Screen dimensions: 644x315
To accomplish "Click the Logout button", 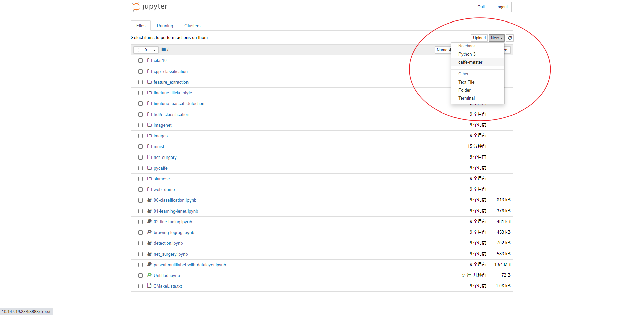I will point(501,7).
